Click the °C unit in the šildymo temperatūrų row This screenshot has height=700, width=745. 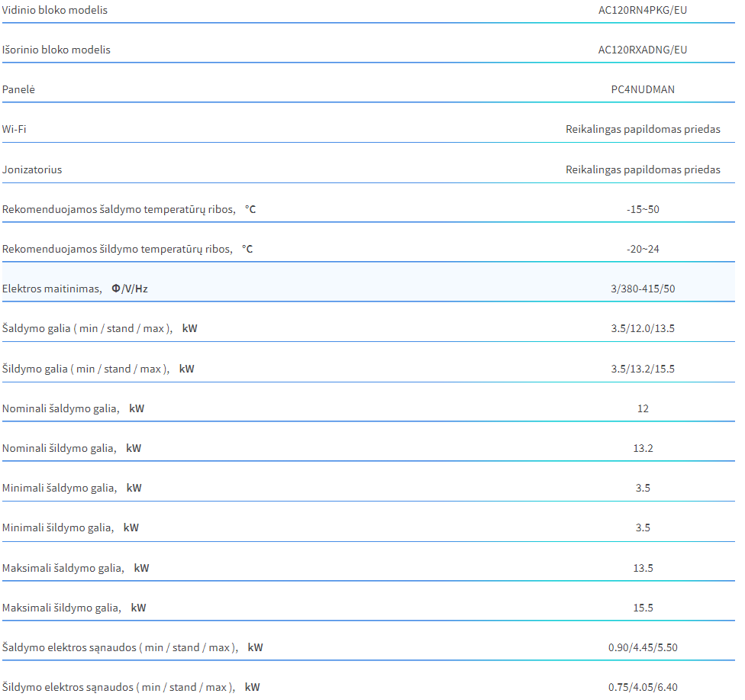pyautogui.click(x=247, y=249)
